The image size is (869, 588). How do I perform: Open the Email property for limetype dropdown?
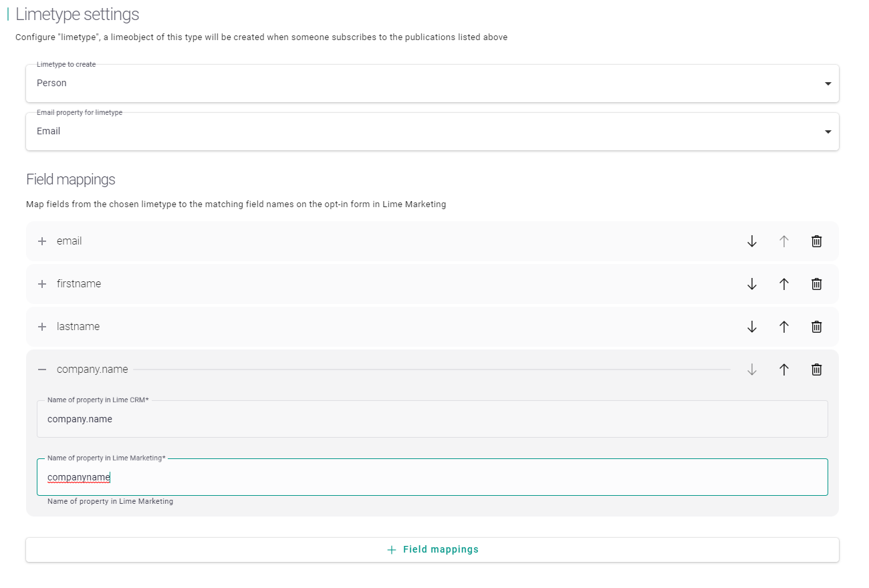coord(828,131)
